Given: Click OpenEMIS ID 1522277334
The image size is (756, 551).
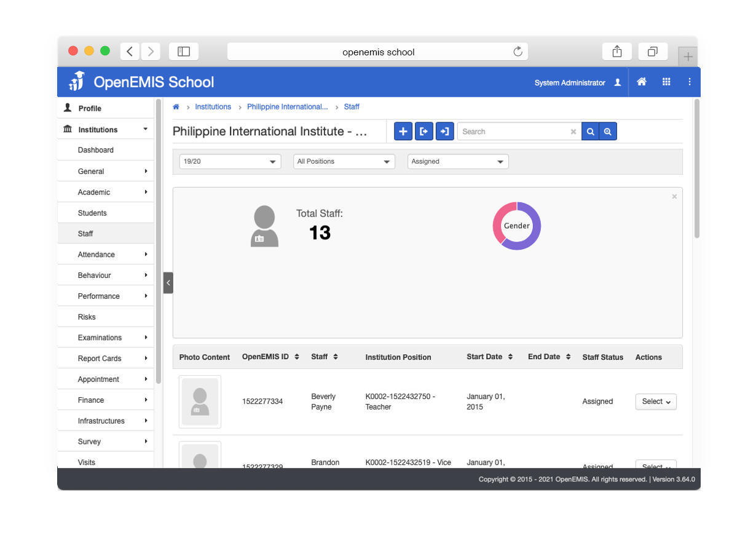Looking at the screenshot, I should 262,402.
